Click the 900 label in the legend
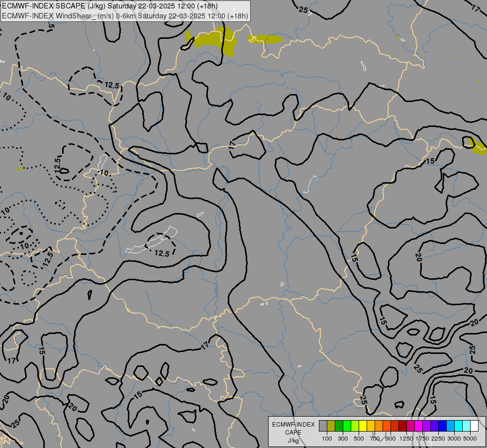The height and width of the screenshot is (448, 487). click(390, 439)
